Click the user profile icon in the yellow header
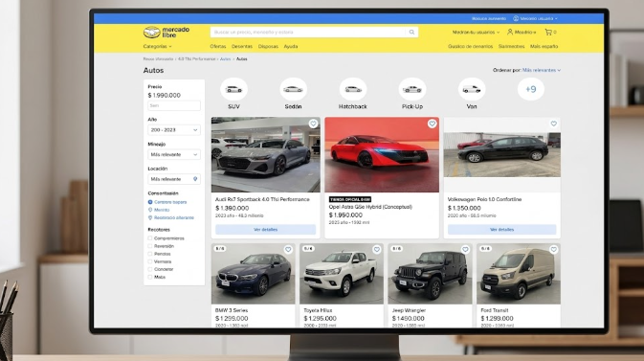The width and height of the screenshot is (644, 361). 510,32
